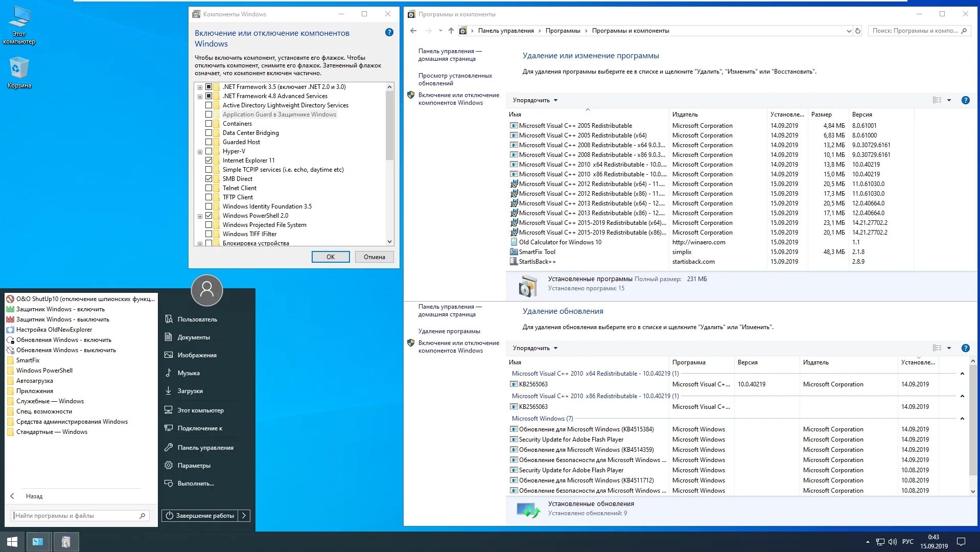The image size is (980, 552).
Task: Open address bar history dropdown
Action: coord(849,31)
